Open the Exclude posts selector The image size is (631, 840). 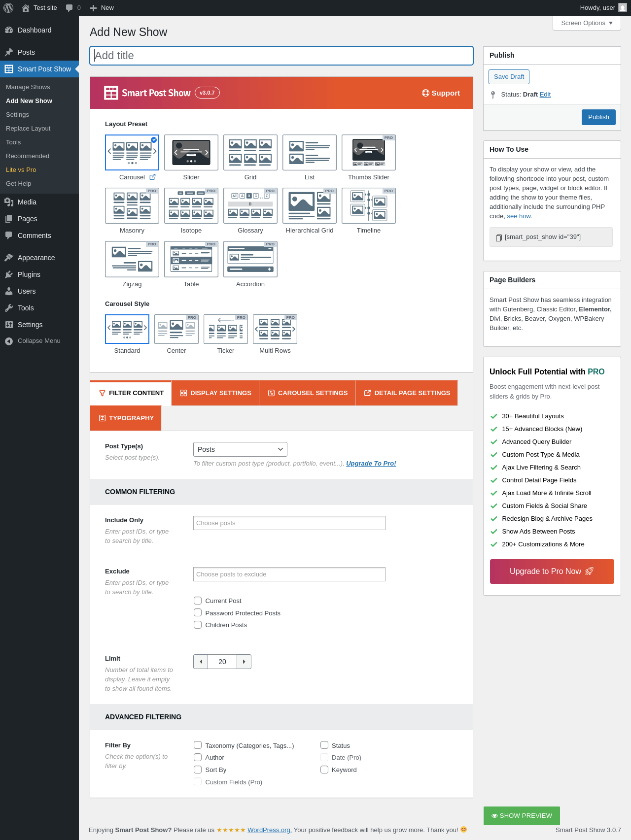point(289,574)
